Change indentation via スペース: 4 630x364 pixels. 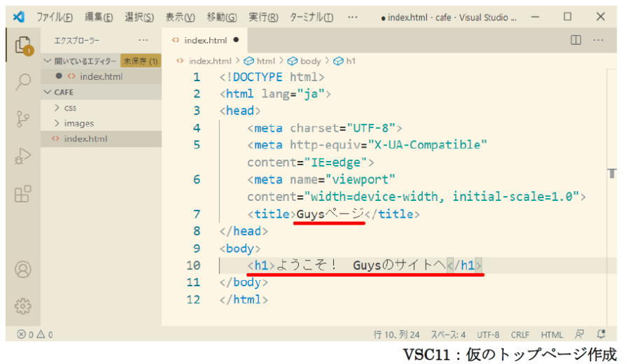point(448,335)
